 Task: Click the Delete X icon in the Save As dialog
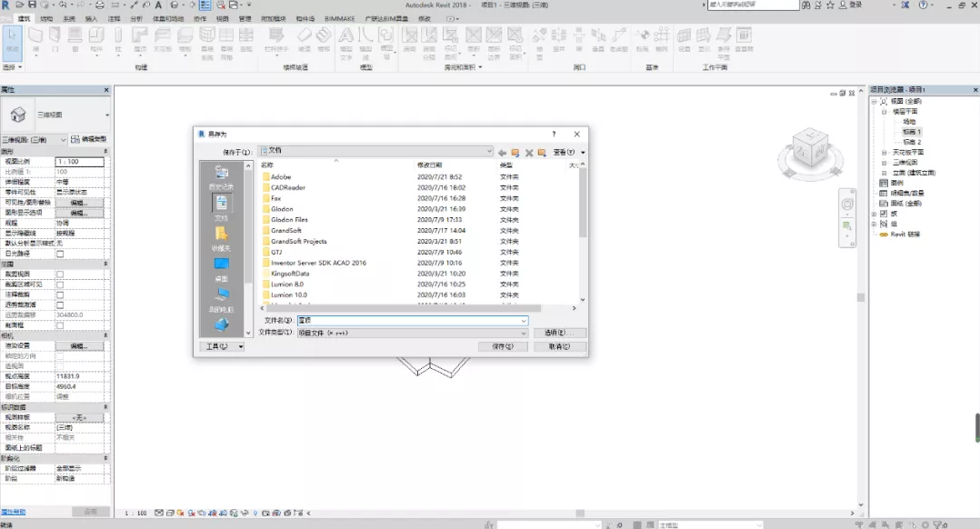529,153
